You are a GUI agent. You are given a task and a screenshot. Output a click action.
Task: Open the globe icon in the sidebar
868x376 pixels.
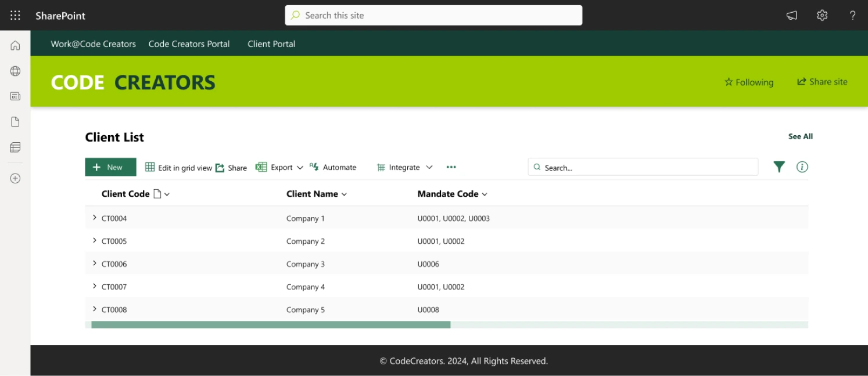pos(15,70)
